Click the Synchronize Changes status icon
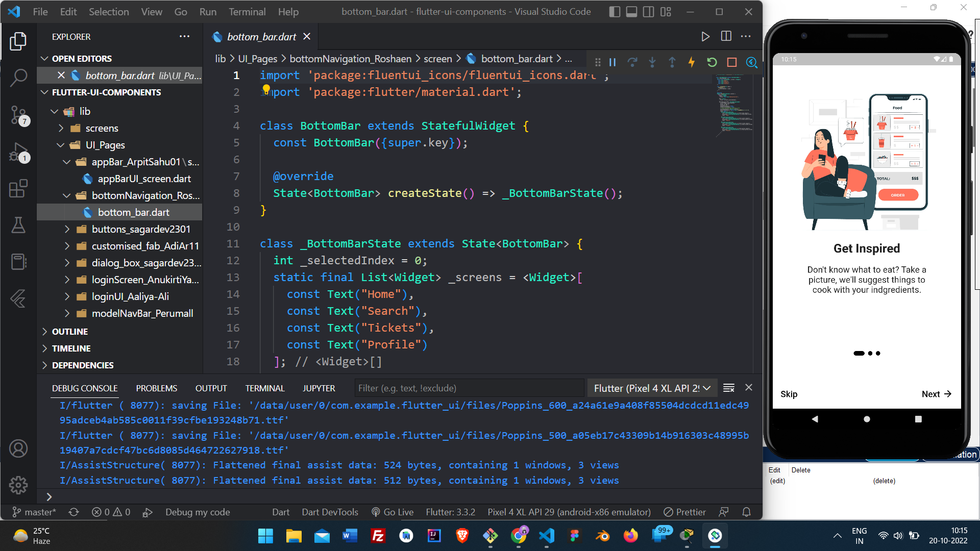Image resolution: width=980 pixels, height=551 pixels. point(74,512)
